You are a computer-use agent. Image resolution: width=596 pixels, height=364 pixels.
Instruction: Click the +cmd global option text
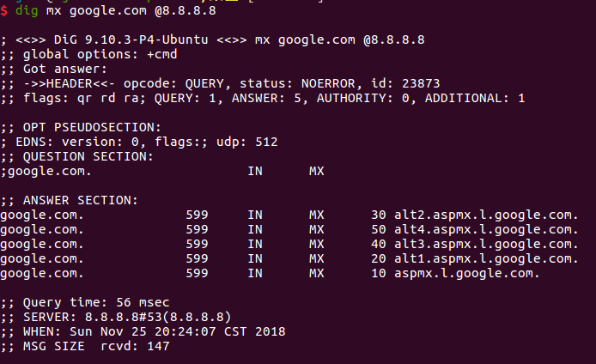click(x=162, y=54)
